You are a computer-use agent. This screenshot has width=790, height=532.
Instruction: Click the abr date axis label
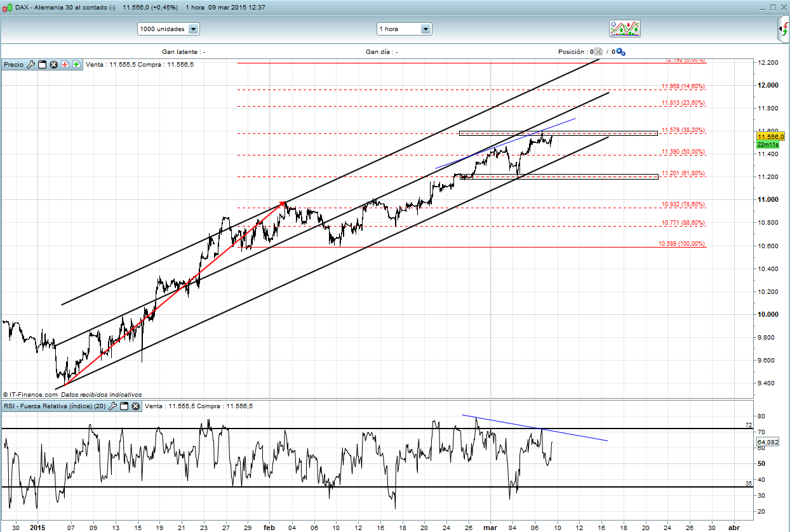[733, 527]
